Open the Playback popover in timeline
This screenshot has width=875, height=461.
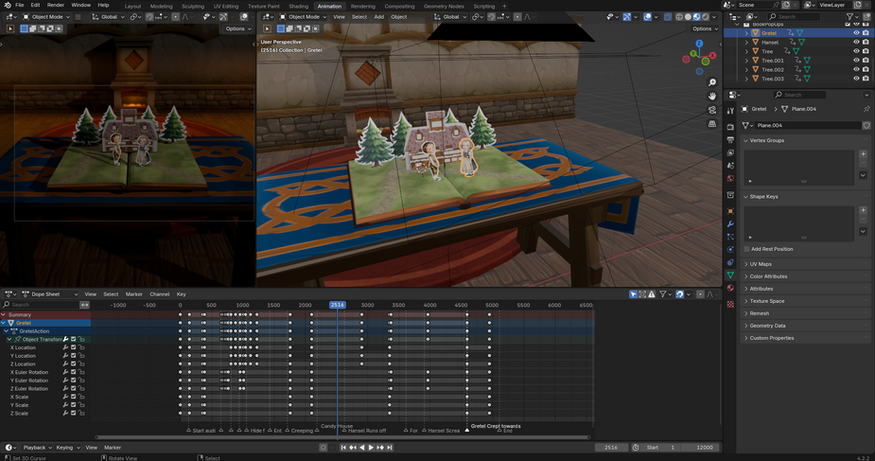click(37, 448)
